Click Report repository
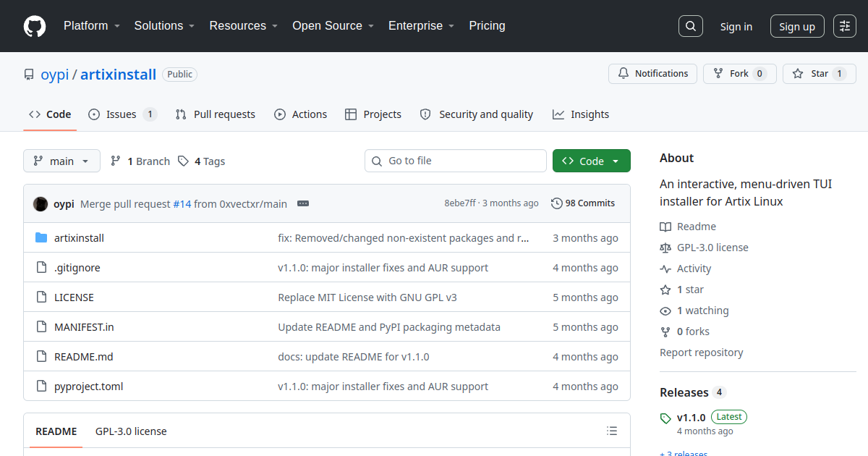The image size is (868, 456). [702, 352]
